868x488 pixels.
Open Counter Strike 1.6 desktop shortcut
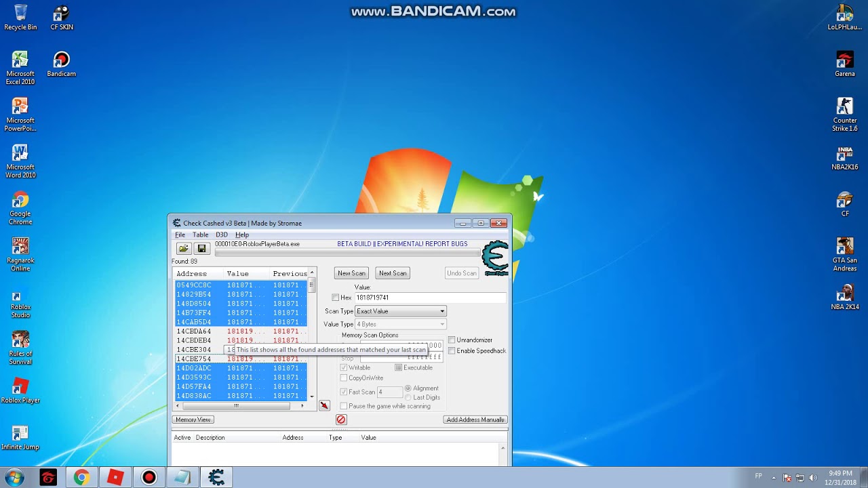(845, 115)
